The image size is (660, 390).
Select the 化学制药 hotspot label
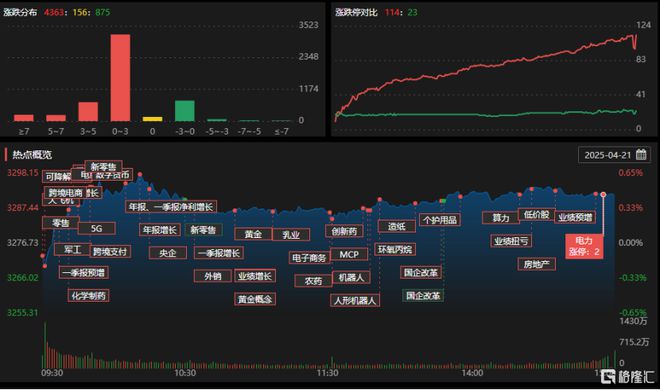coord(88,295)
